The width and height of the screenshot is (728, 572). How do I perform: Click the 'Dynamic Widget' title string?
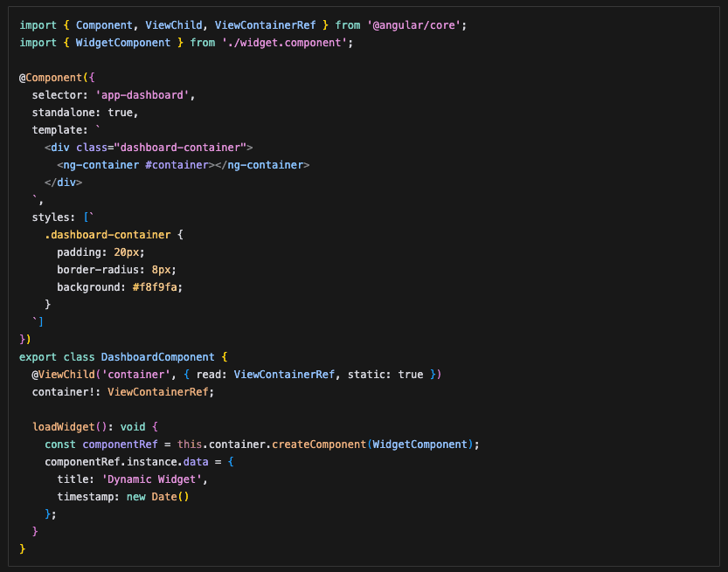(152, 479)
